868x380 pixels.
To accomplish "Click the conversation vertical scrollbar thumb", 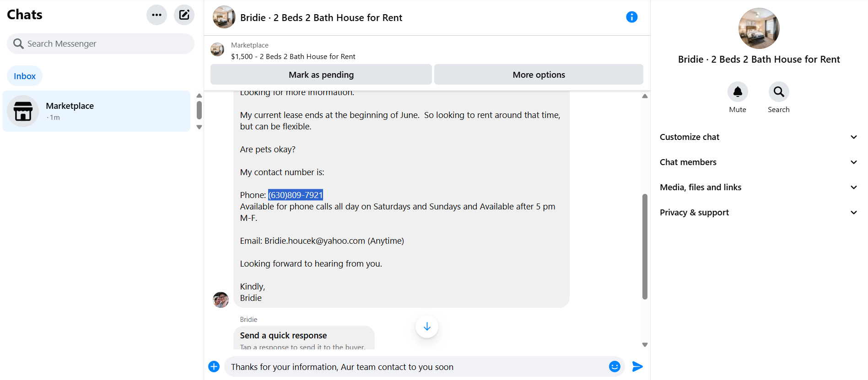I will click(645, 247).
